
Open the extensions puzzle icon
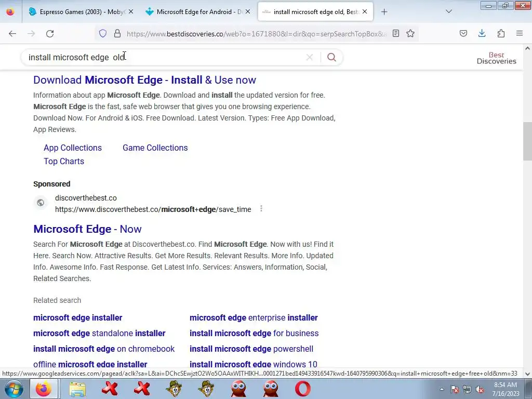point(501,33)
